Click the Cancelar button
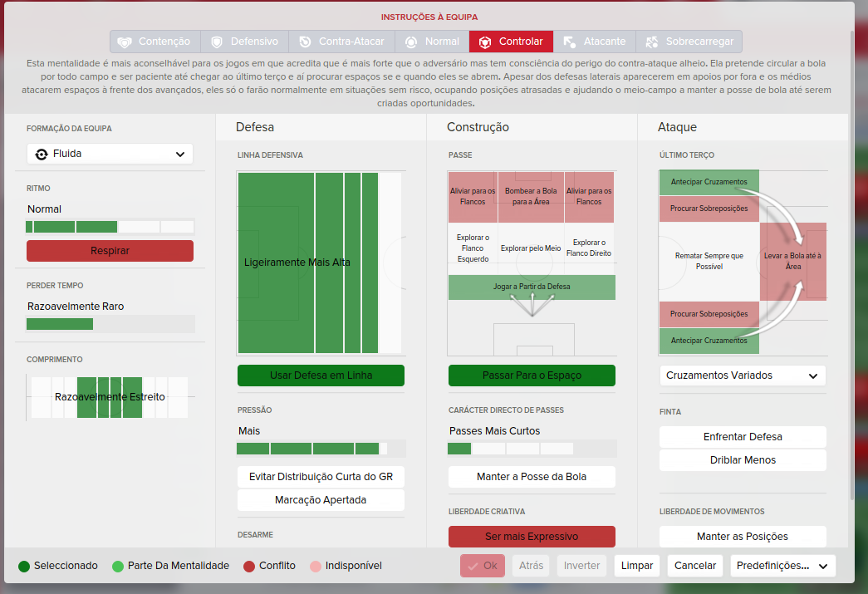 coord(695,566)
